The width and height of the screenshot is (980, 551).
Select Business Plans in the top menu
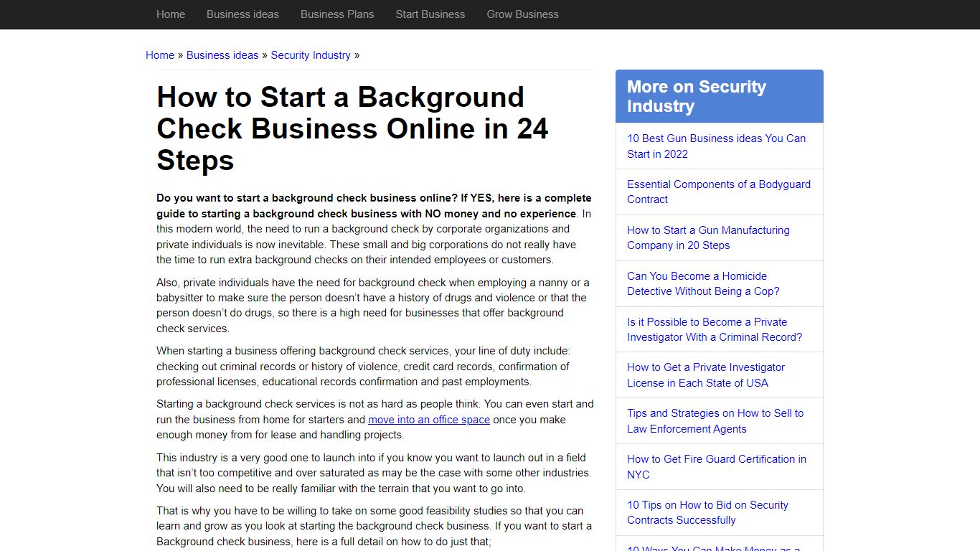point(337,14)
